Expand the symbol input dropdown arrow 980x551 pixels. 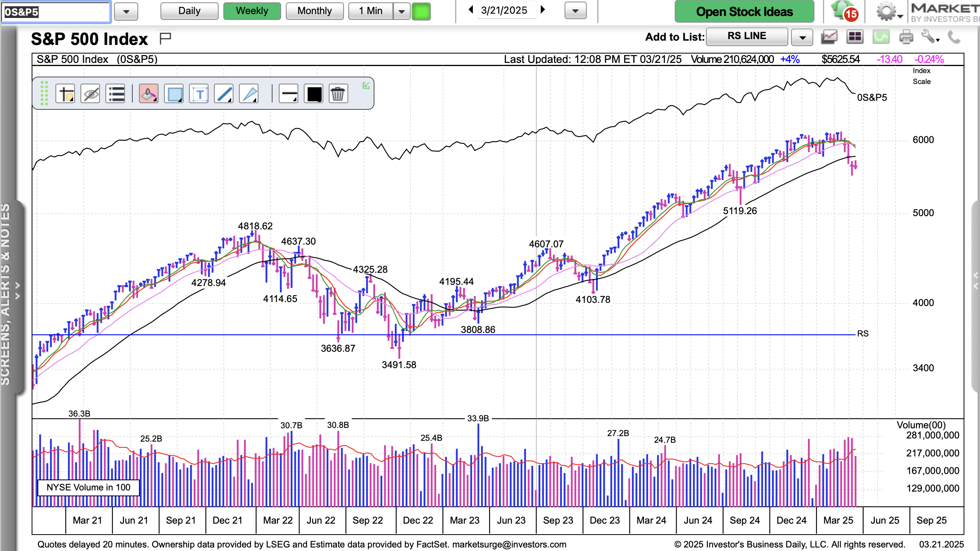pos(126,12)
